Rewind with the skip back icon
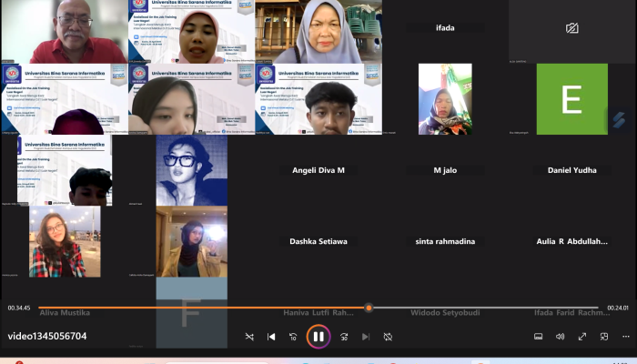637x364 pixels. pyautogui.click(x=293, y=337)
